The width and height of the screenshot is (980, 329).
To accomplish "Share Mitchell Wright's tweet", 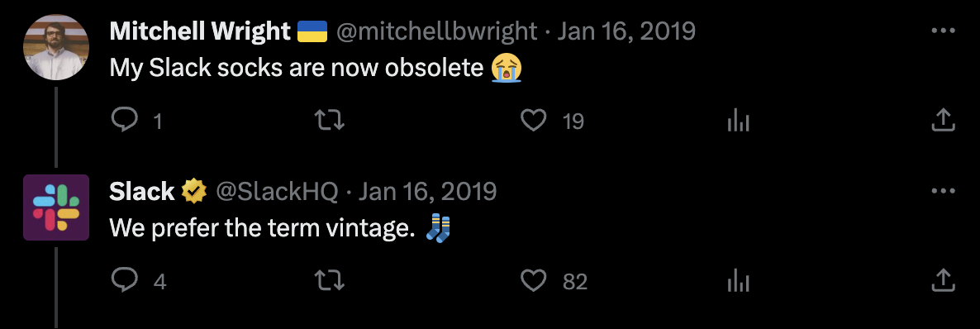I will 943,120.
